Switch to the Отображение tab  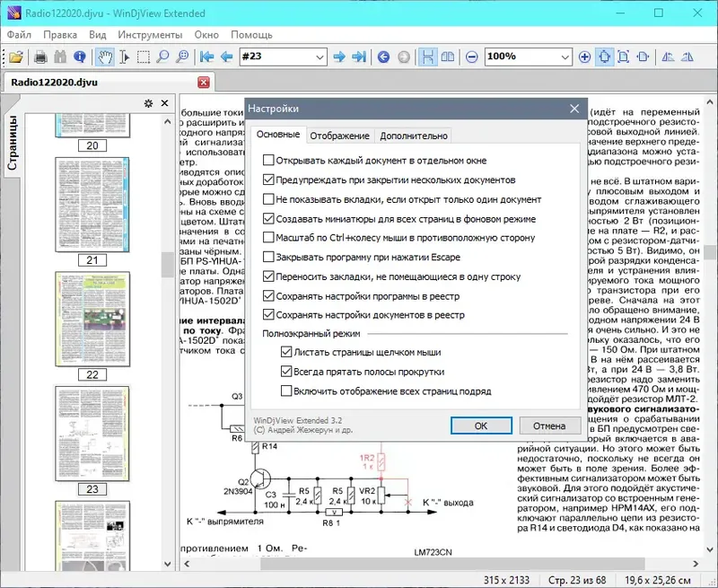[x=339, y=136]
